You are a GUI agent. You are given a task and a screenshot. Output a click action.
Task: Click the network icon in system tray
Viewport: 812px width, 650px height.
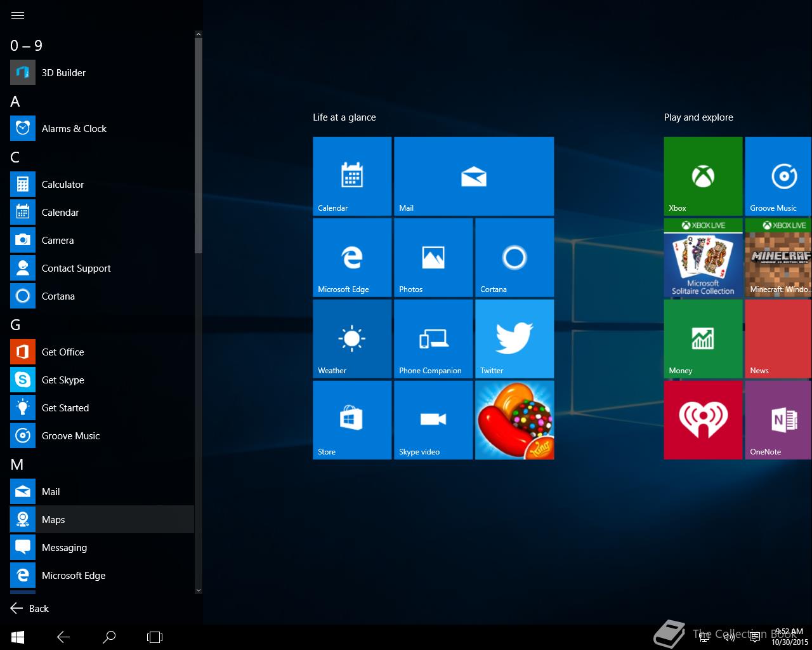tap(704, 637)
